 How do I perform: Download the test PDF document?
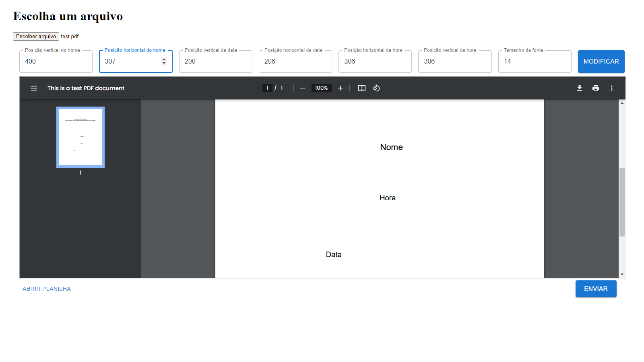[580, 88]
